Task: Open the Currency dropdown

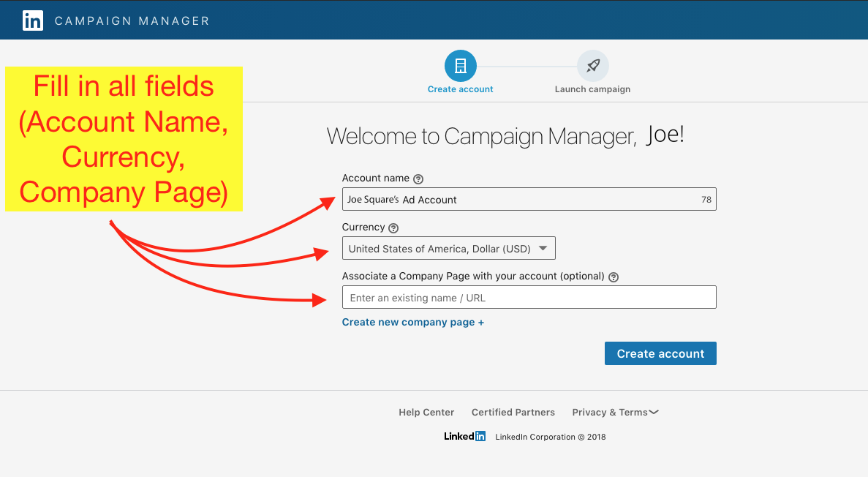Action: click(448, 248)
